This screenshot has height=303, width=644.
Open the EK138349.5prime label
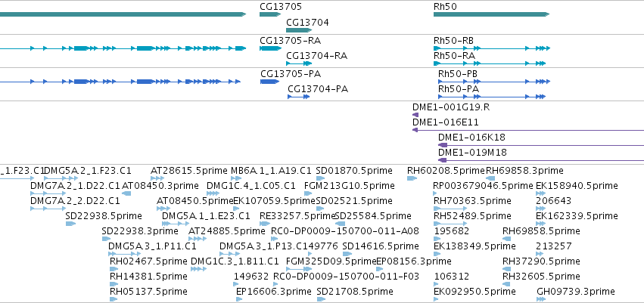(x=474, y=246)
